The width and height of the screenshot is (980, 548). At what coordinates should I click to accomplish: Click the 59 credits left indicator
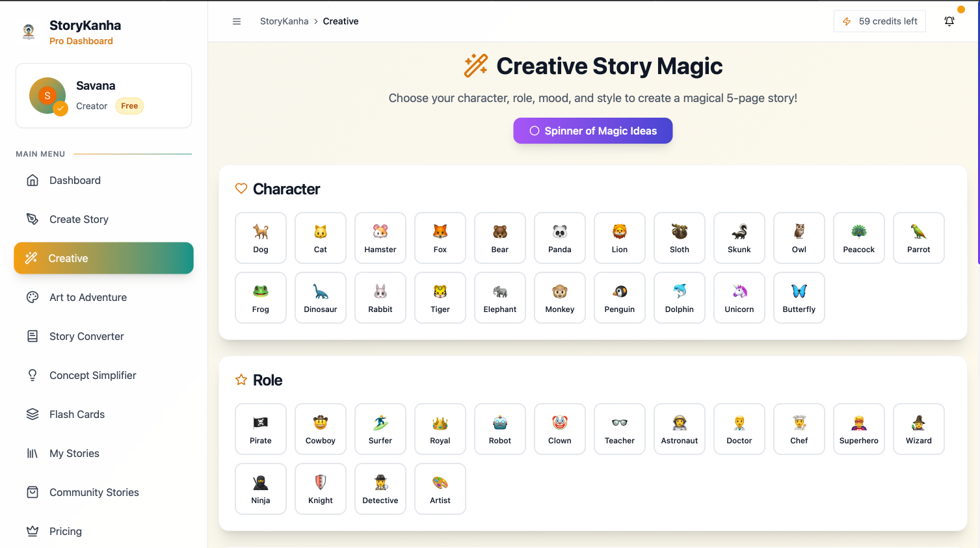point(880,21)
